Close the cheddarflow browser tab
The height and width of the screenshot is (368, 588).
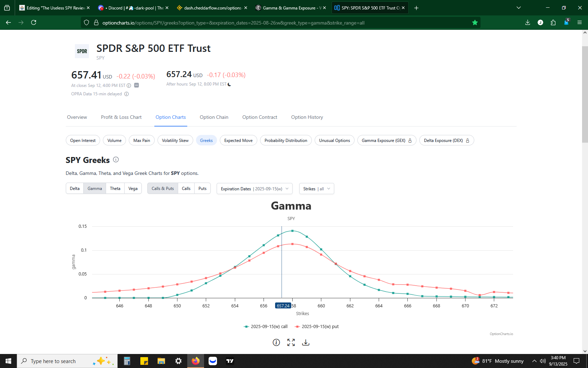pyautogui.click(x=245, y=8)
